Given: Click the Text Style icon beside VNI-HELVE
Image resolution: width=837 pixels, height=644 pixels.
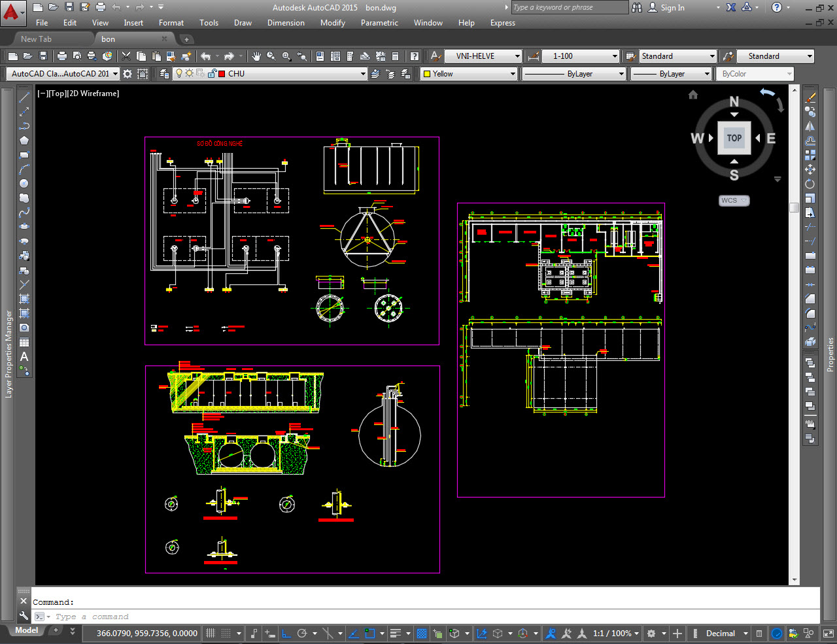Looking at the screenshot, I should [x=436, y=56].
